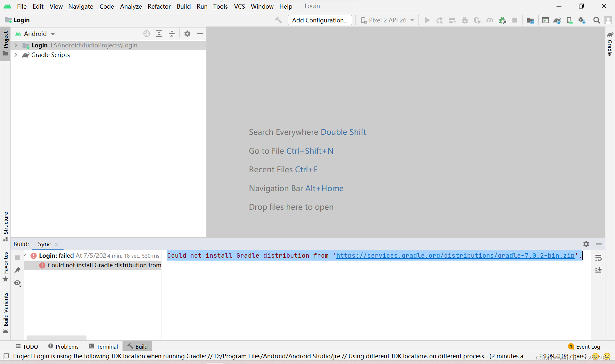This screenshot has width=615, height=364.
Task: Toggle the Build Variants sidebar tab
Action: (x=5, y=313)
